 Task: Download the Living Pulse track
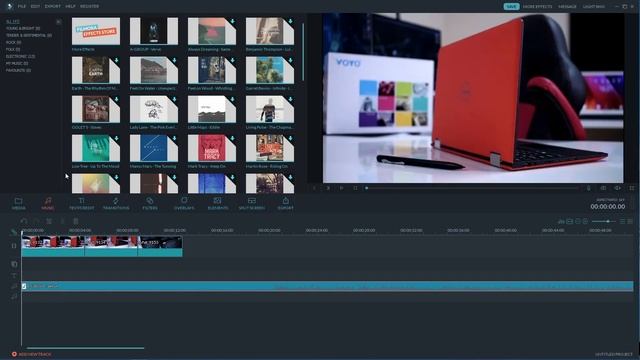[x=290, y=99]
